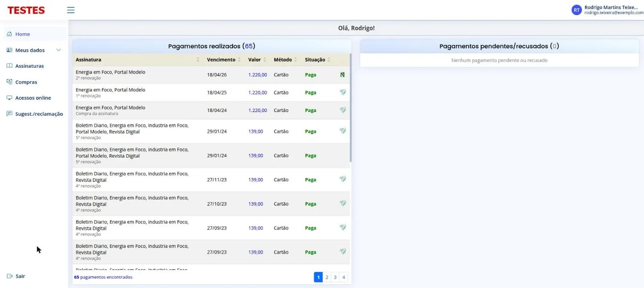Click the Compras sidebar icon

(x=9, y=82)
